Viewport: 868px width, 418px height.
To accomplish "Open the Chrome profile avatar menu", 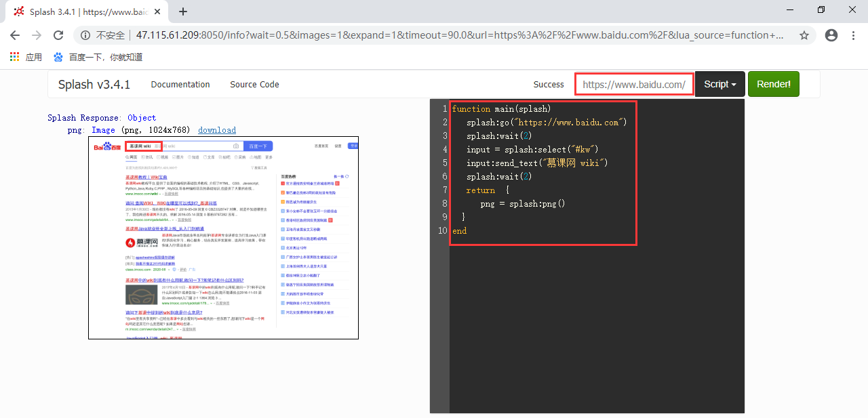I will click(x=831, y=35).
